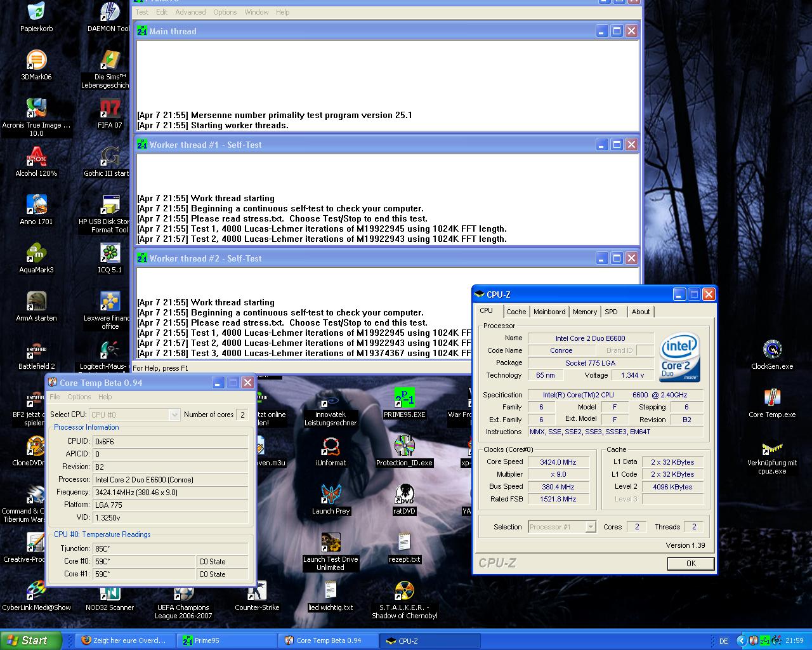
Task: Switch to the Prime95 taskbar button
Action: 228,640
